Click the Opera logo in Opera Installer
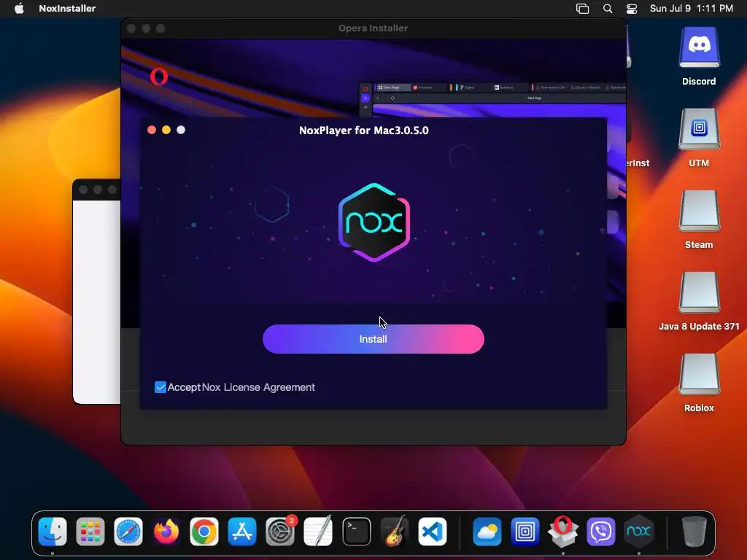The width and height of the screenshot is (747, 560). [x=158, y=77]
